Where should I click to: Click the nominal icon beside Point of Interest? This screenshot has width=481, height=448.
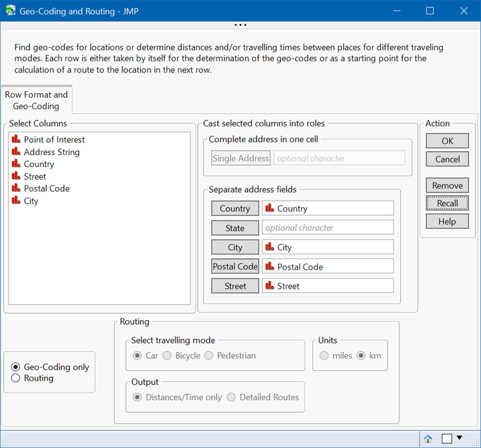click(x=16, y=139)
